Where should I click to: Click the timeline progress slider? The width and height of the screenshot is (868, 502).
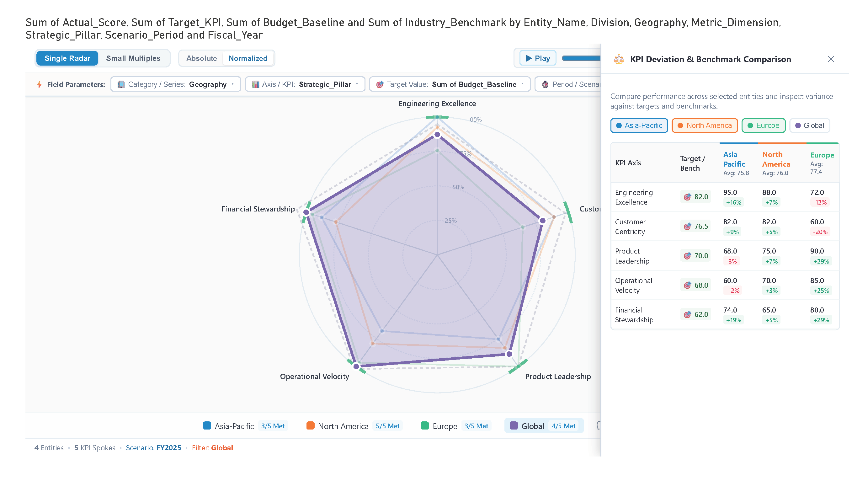pyautogui.click(x=581, y=58)
